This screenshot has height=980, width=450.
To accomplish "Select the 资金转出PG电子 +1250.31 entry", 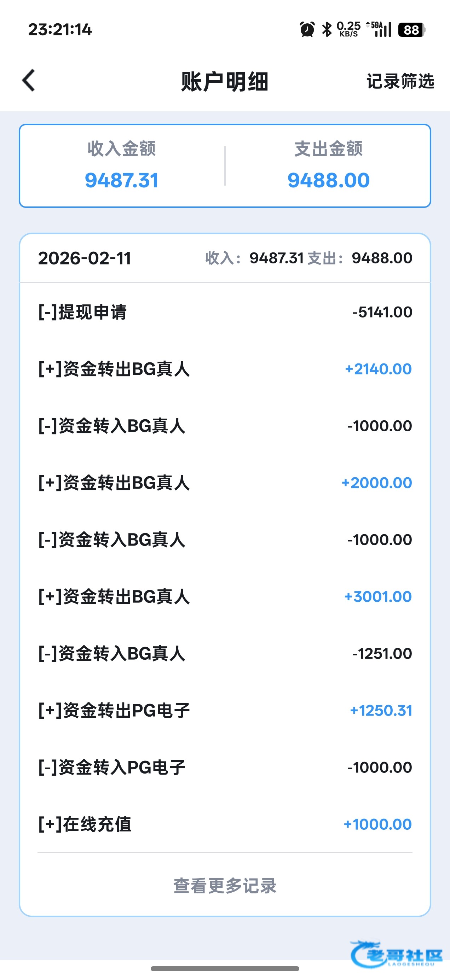I will 225,710.
